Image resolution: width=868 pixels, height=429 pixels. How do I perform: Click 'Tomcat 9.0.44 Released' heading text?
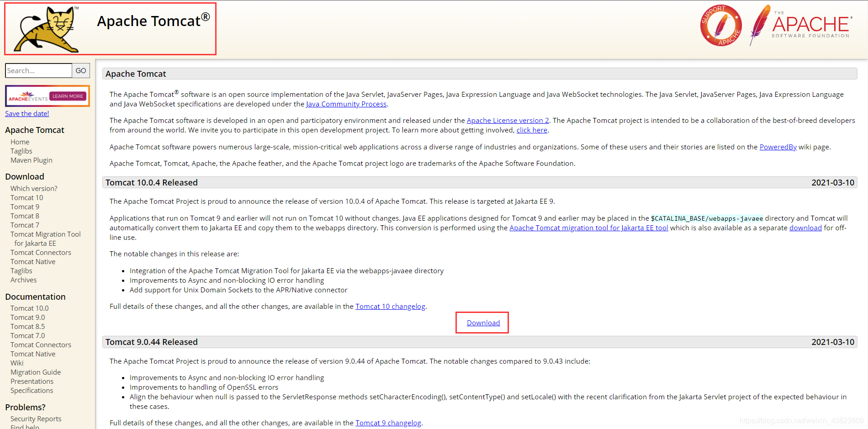coord(152,342)
